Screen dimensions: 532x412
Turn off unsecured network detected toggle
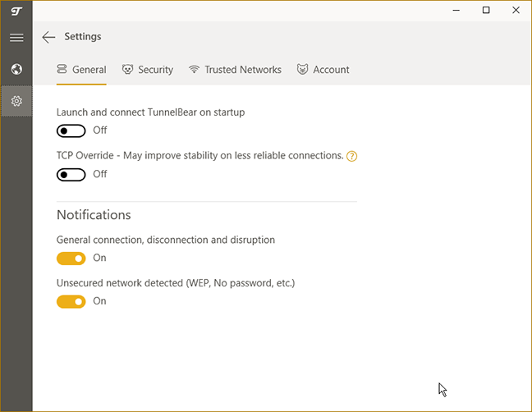pyautogui.click(x=71, y=301)
